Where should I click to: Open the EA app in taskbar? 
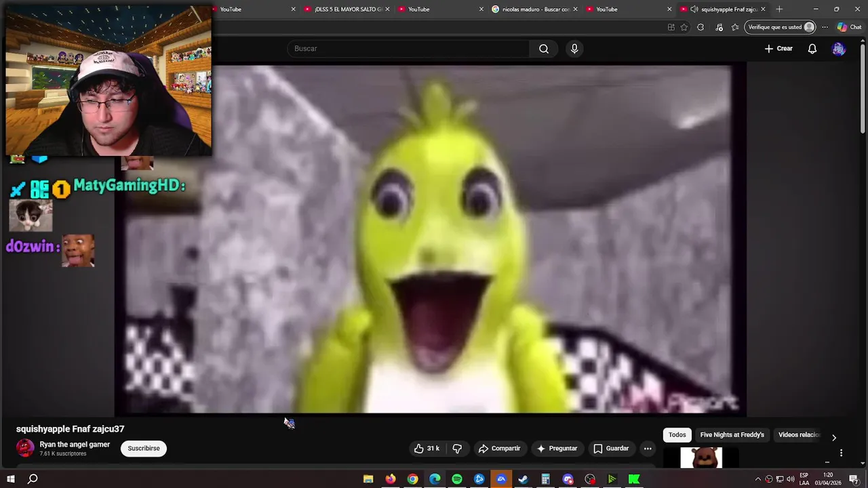click(501, 479)
